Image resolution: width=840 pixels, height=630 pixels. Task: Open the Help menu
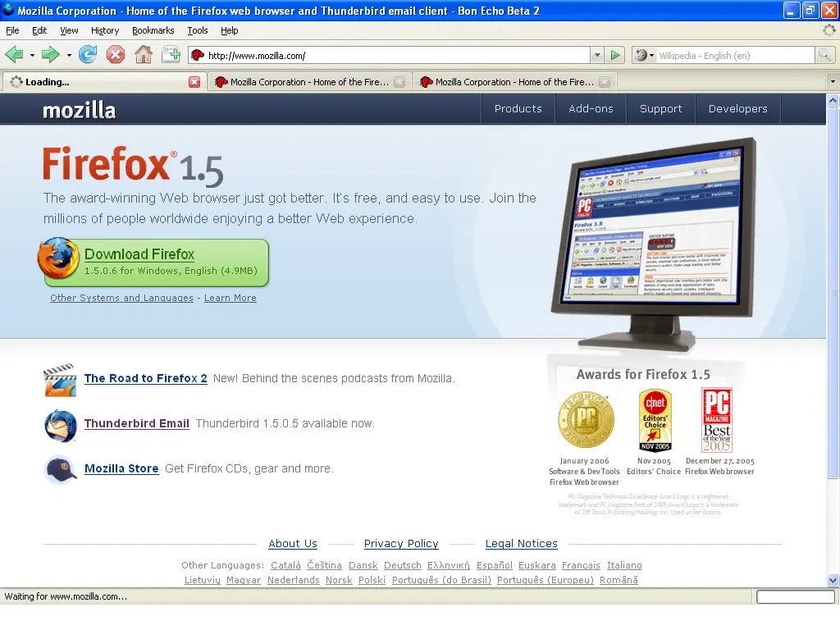pyautogui.click(x=230, y=30)
